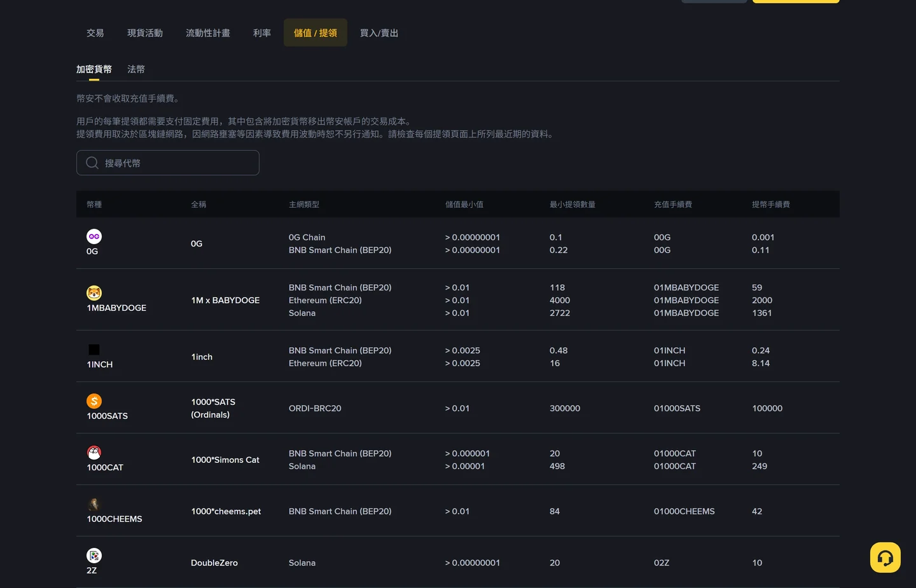Viewport: 916px width, 588px height.
Task: Click the 2Z coin icon
Action: pyautogui.click(x=94, y=556)
